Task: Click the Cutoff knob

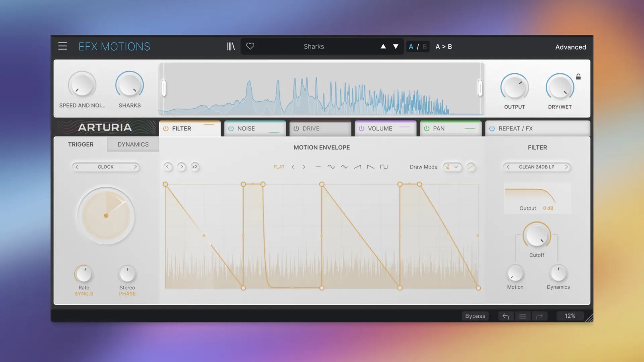Action: coord(537,235)
